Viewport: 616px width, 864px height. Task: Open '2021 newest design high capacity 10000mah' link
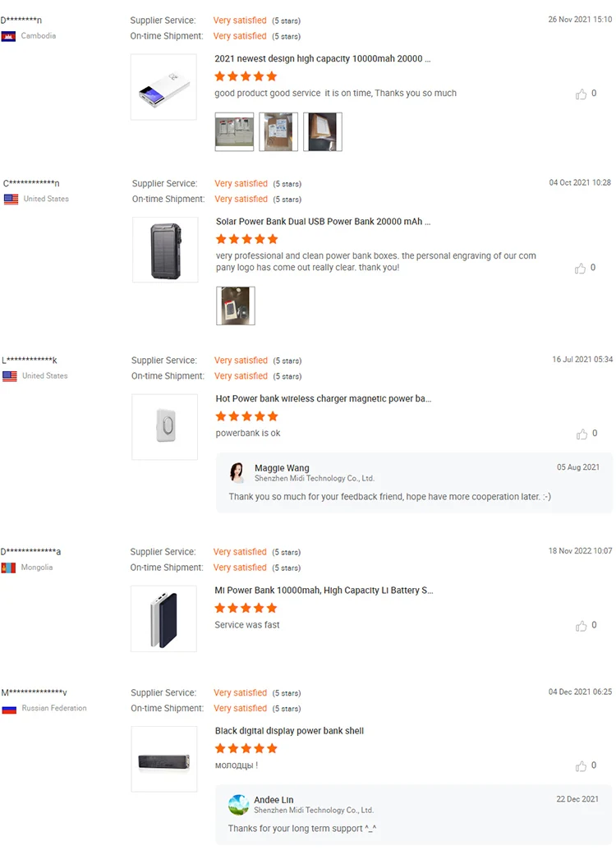coord(322,59)
